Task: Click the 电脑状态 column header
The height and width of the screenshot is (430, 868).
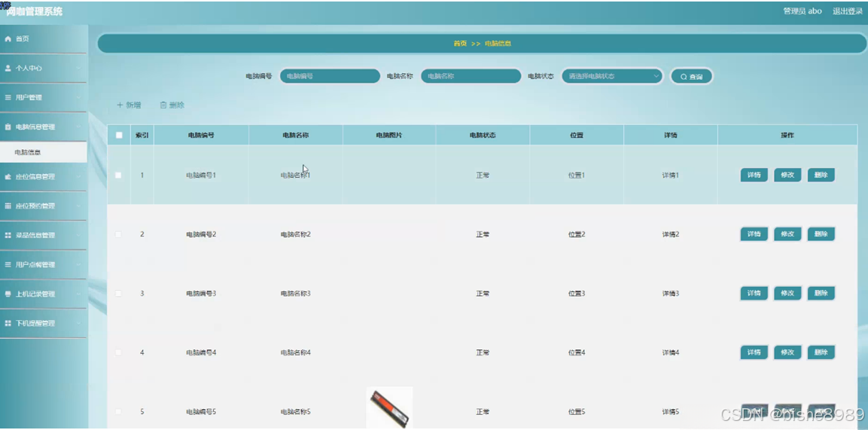Action: (x=483, y=135)
